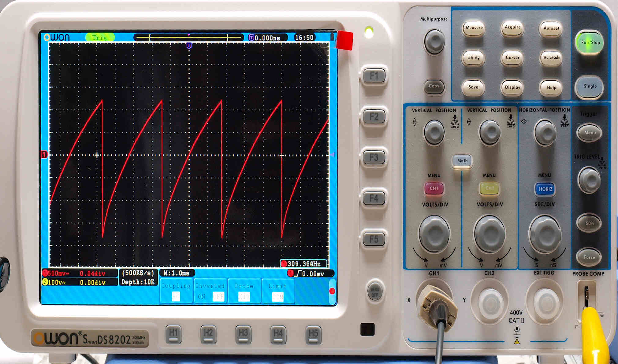Select the Limit option on screen
Viewport: 618px width, 364px height.
[278, 291]
